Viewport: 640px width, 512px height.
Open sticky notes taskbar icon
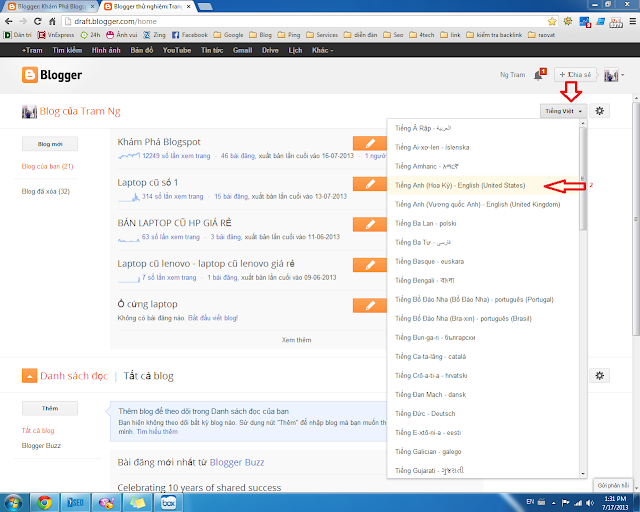click(x=137, y=502)
